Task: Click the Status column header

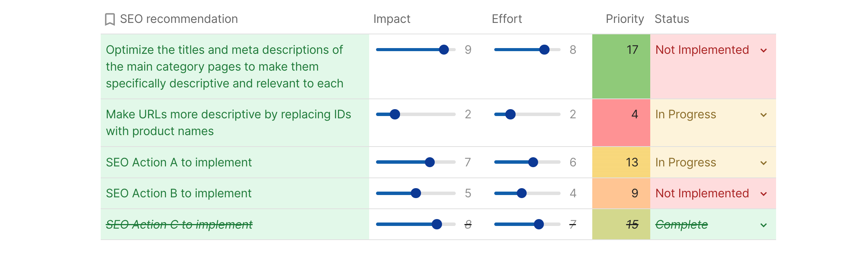Action: (x=672, y=19)
